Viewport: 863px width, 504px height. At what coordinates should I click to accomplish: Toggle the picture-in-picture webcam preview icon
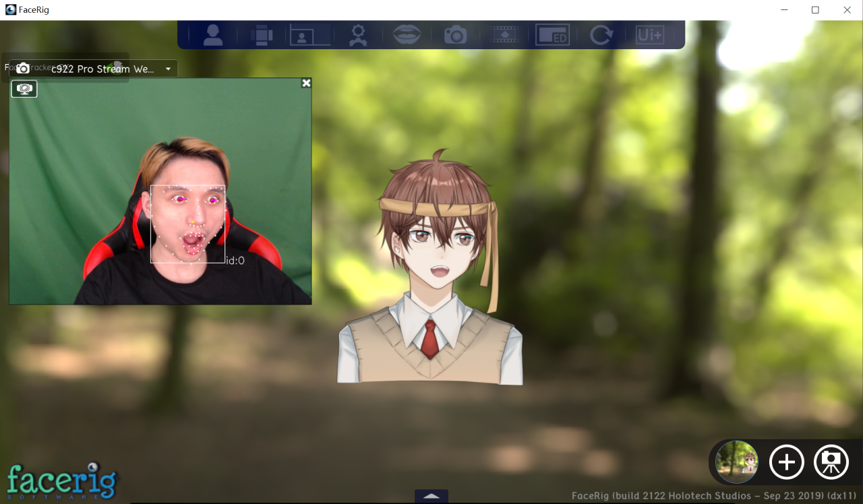(x=310, y=34)
